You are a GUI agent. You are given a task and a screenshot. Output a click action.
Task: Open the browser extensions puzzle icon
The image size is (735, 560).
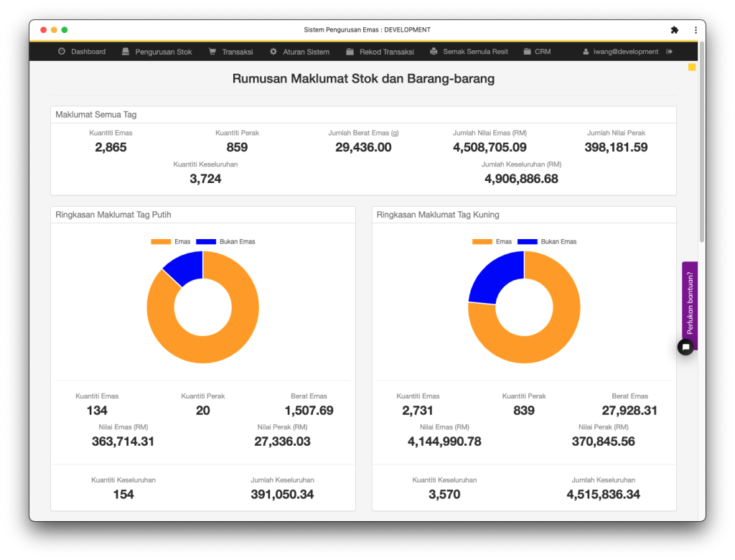[x=674, y=30]
